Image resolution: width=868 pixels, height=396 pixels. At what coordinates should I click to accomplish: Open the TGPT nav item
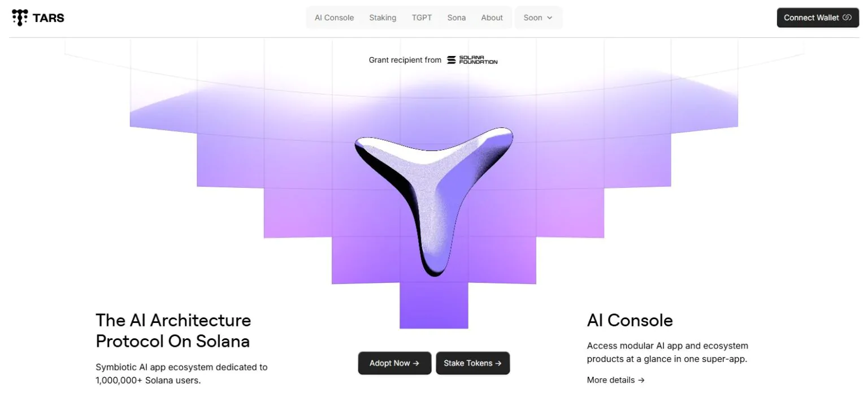(x=422, y=18)
